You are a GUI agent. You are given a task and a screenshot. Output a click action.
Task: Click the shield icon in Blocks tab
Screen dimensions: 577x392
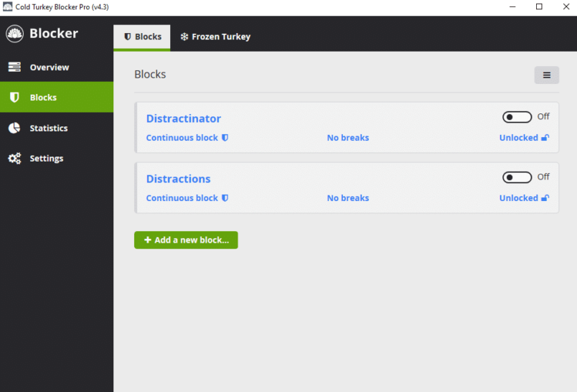pyautogui.click(x=127, y=37)
